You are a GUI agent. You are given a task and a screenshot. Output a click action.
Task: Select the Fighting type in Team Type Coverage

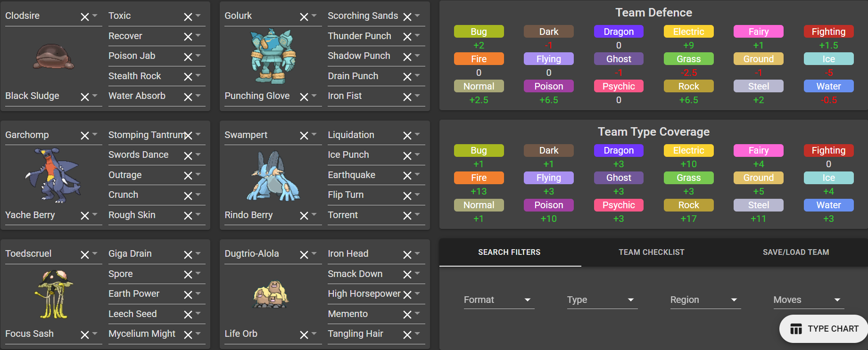click(x=828, y=150)
